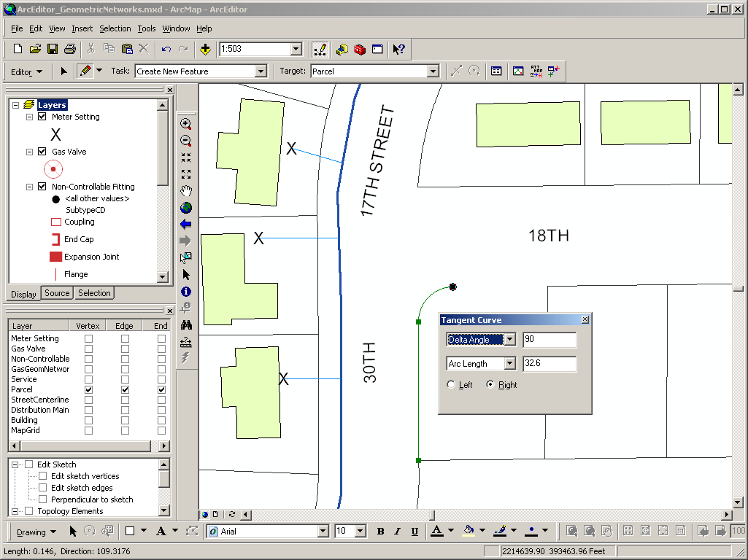This screenshot has width=748, height=560.
Task: Expand the map scale dropdown
Action: tap(296, 49)
